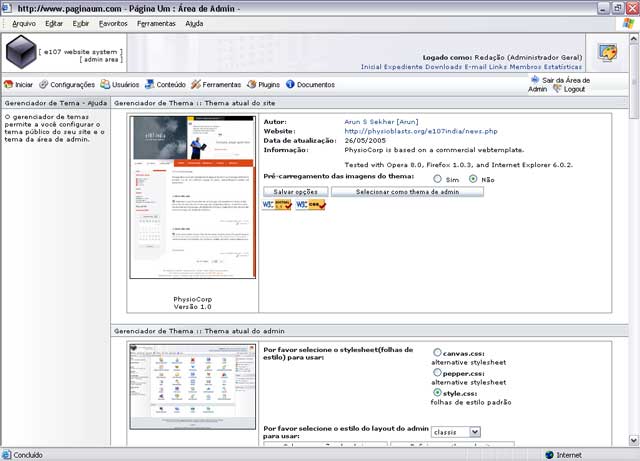The width and height of the screenshot is (640, 461).
Task: Click the Salvar opções button
Action: click(296, 192)
